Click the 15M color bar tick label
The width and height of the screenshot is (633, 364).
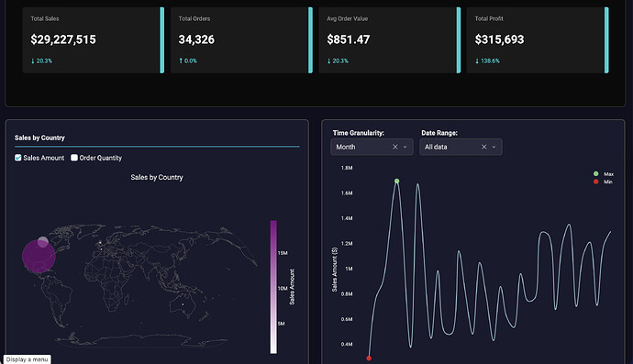click(283, 253)
